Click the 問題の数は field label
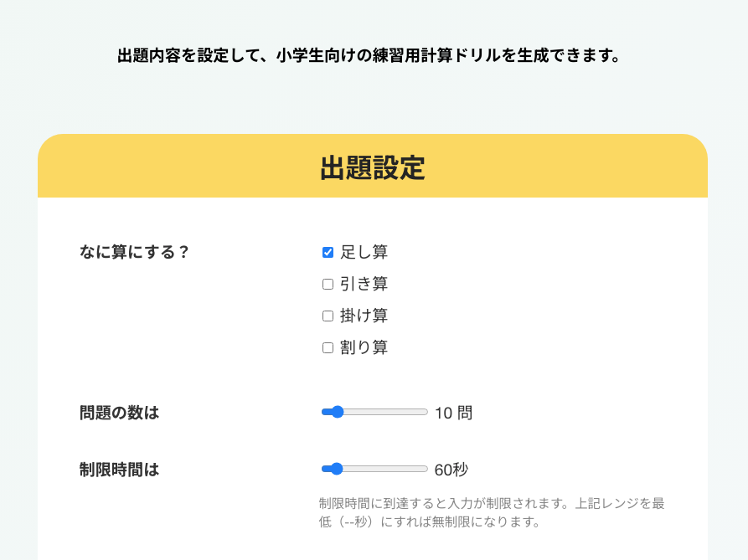Screen dimensions: 748x560 119,413
